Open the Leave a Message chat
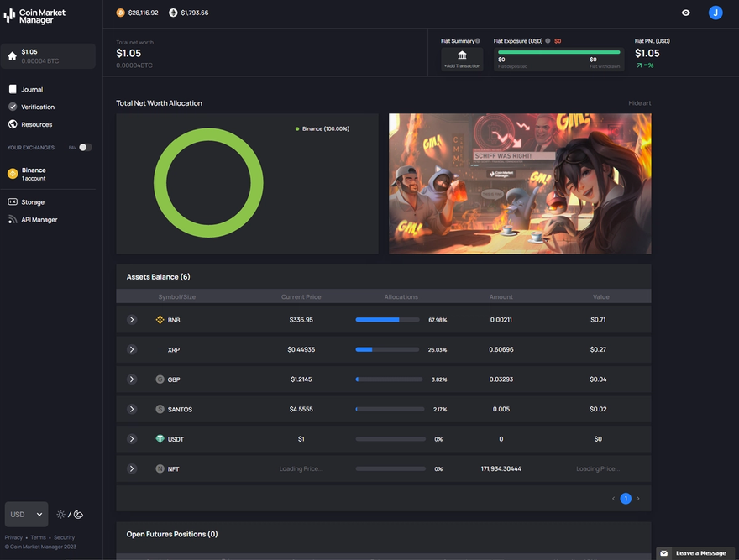Screen dimensions: 739x560 [x=694, y=553]
